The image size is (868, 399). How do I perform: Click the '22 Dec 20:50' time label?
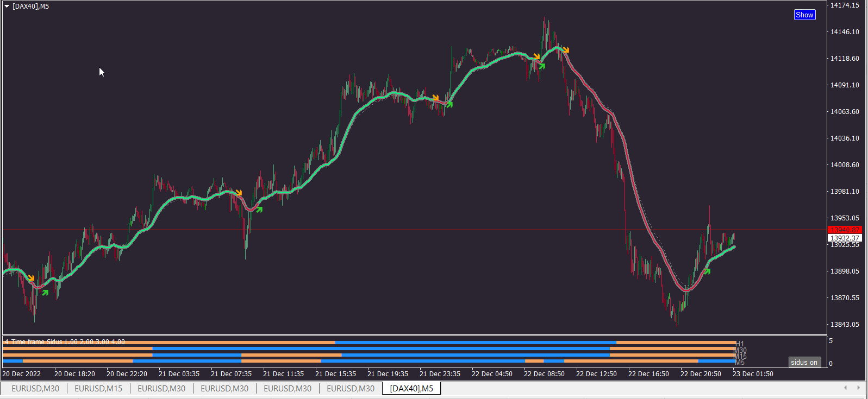[x=701, y=374]
